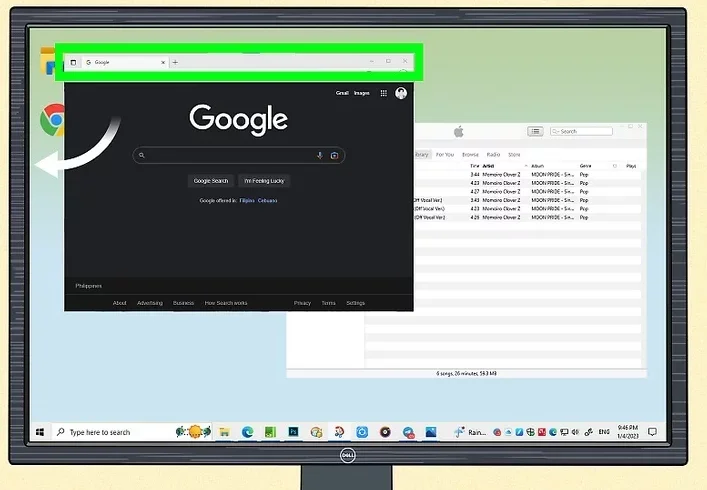Select the Library tab in iTunes
Image resolution: width=707 pixels, height=490 pixels.
tap(422, 155)
